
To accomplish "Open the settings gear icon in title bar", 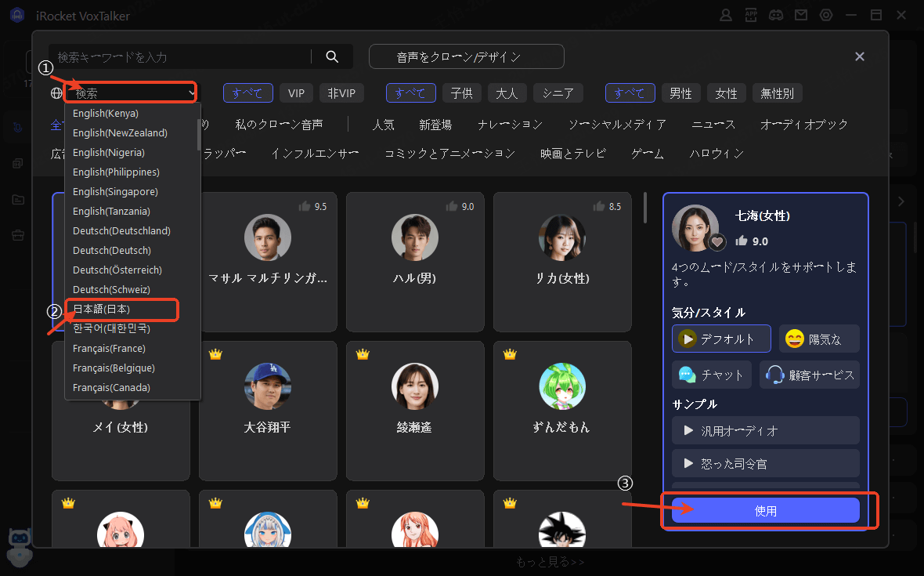I will coord(825,15).
